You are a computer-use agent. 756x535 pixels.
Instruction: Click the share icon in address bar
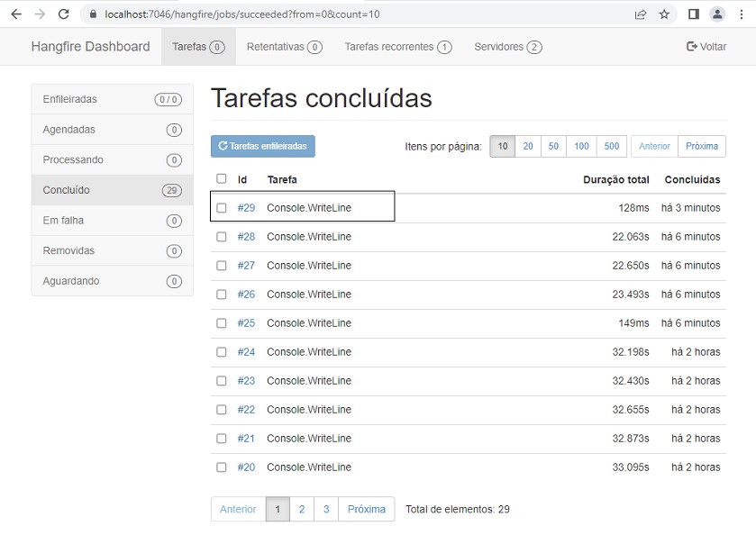click(640, 14)
